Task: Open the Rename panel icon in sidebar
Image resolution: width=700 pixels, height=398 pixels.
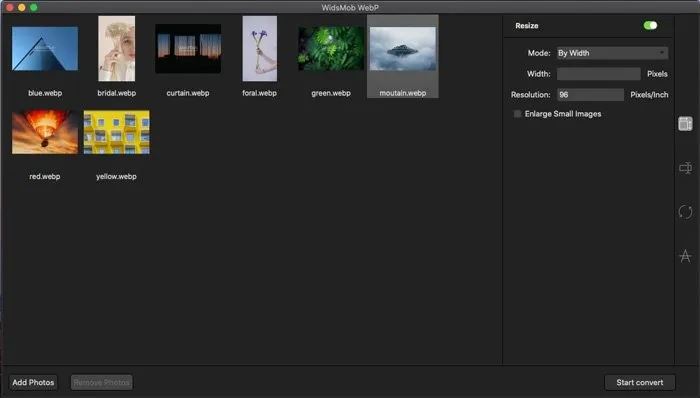Action: click(685, 168)
